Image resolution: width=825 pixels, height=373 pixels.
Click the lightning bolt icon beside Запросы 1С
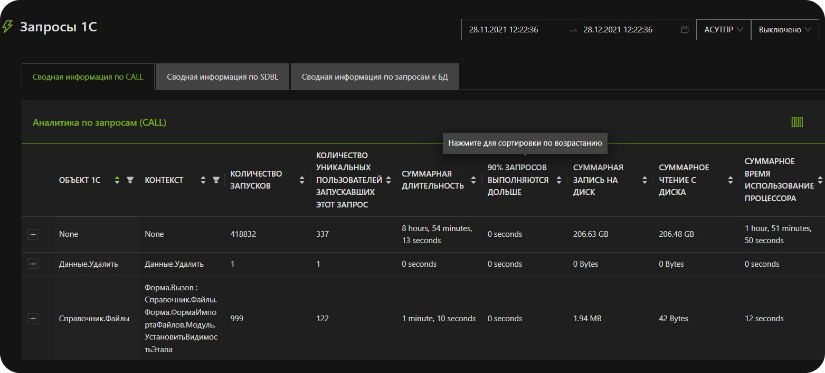coord(7,26)
